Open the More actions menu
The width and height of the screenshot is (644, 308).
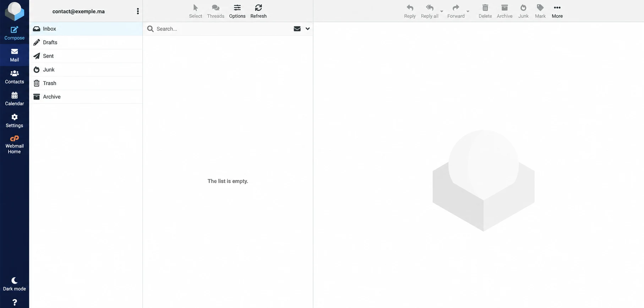pyautogui.click(x=557, y=11)
